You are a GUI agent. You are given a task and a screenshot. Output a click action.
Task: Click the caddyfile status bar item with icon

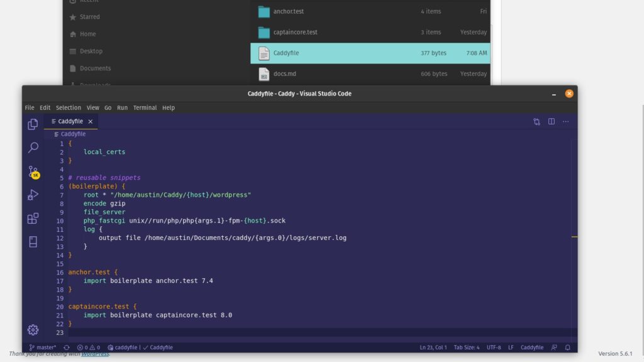[123, 347]
